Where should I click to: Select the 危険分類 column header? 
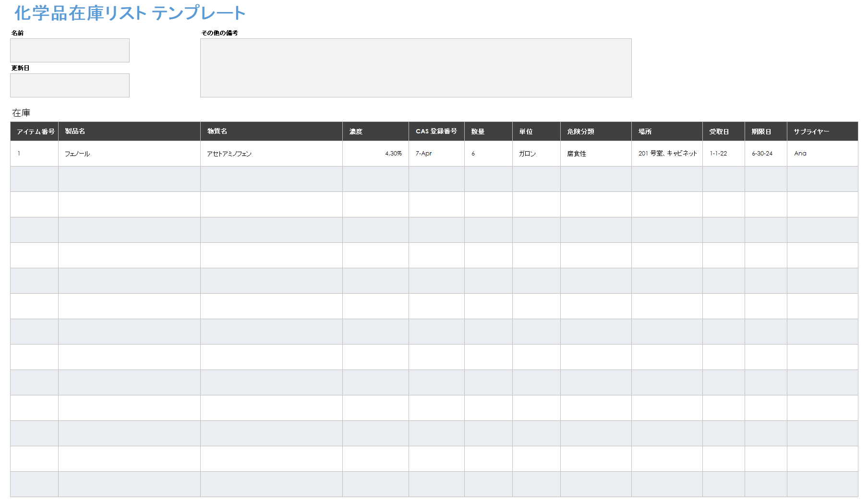pos(596,131)
